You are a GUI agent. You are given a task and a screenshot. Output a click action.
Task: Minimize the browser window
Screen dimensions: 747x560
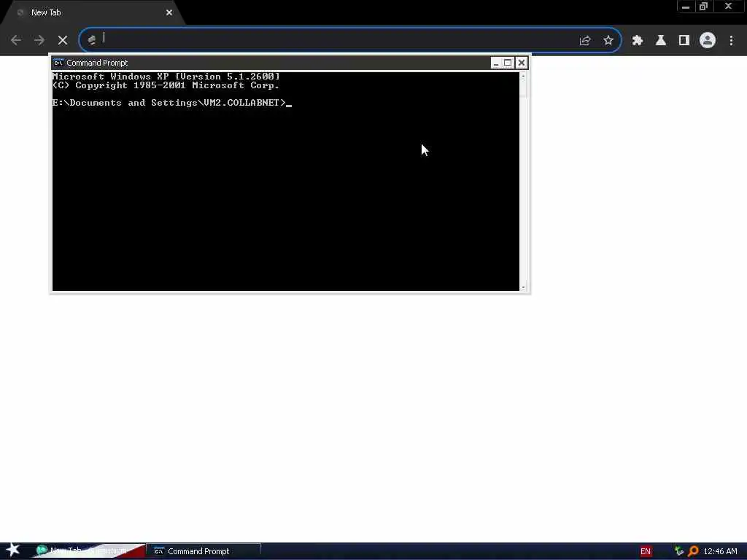pyautogui.click(x=686, y=7)
